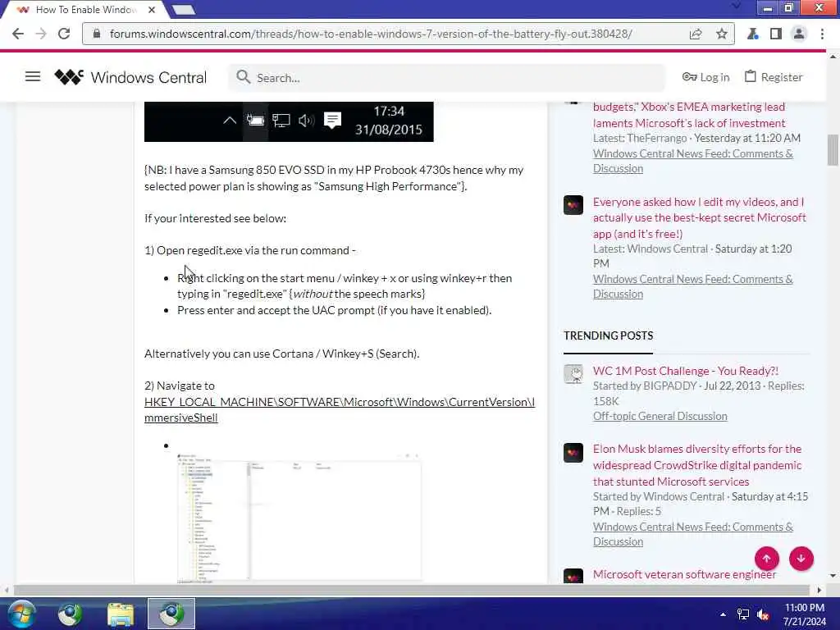Show hidden system tray icons
Image resolution: width=840 pixels, height=630 pixels.
click(724, 614)
